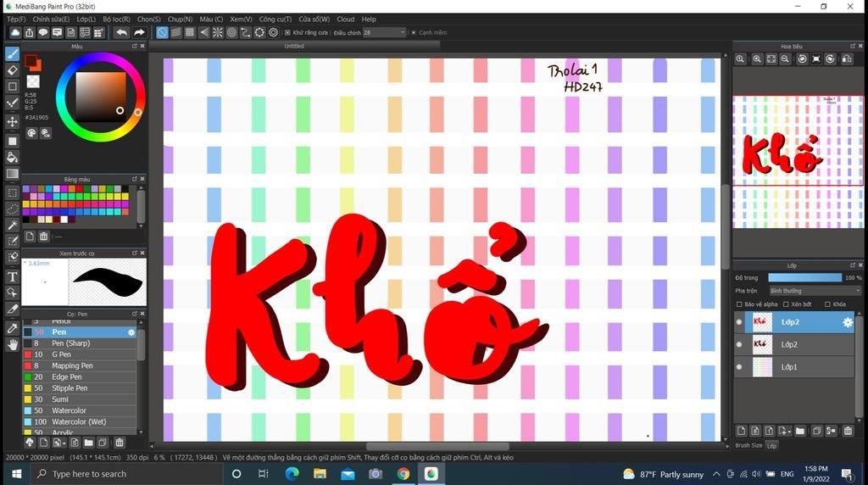868x485 pixels.
Task: Delete brush using trash icon in brush panel
Action: click(x=119, y=443)
